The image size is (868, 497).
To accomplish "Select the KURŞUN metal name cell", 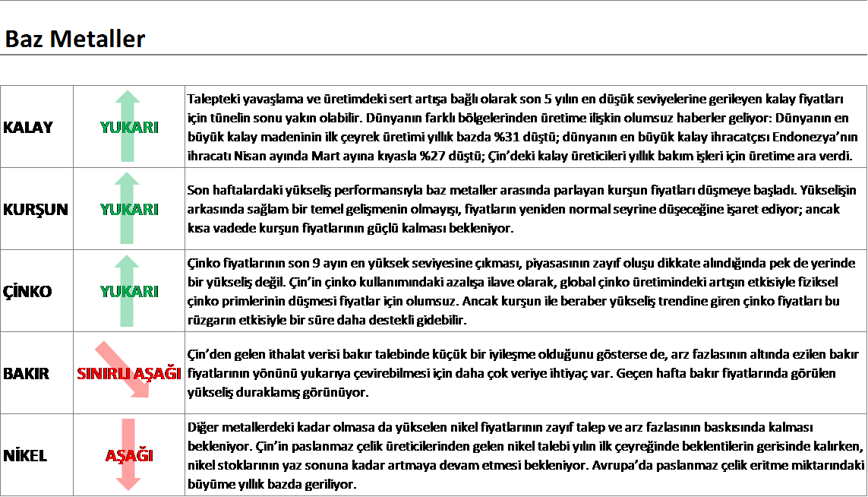I will pyautogui.click(x=36, y=209).
